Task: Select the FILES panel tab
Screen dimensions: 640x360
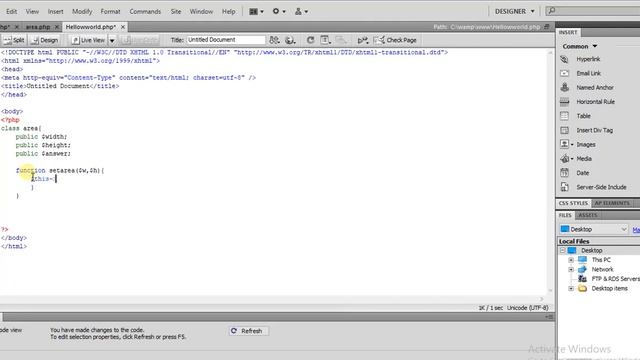Action: pyautogui.click(x=565, y=215)
